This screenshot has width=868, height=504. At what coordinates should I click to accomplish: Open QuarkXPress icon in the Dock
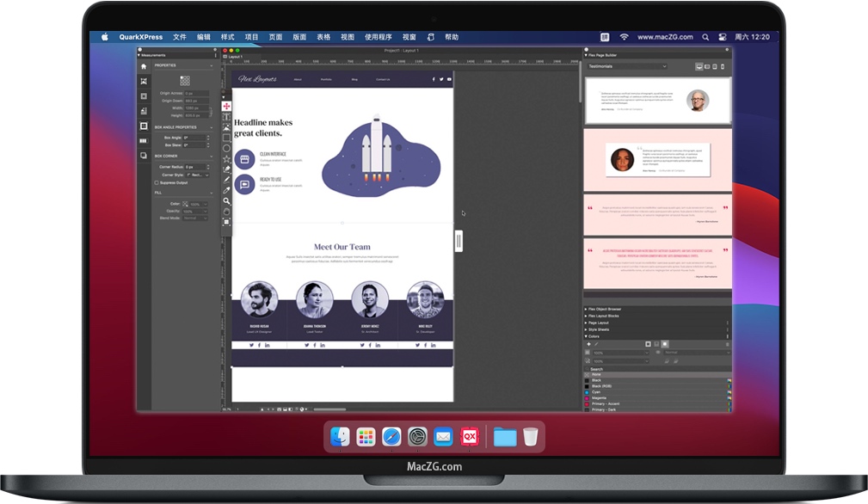click(x=470, y=437)
